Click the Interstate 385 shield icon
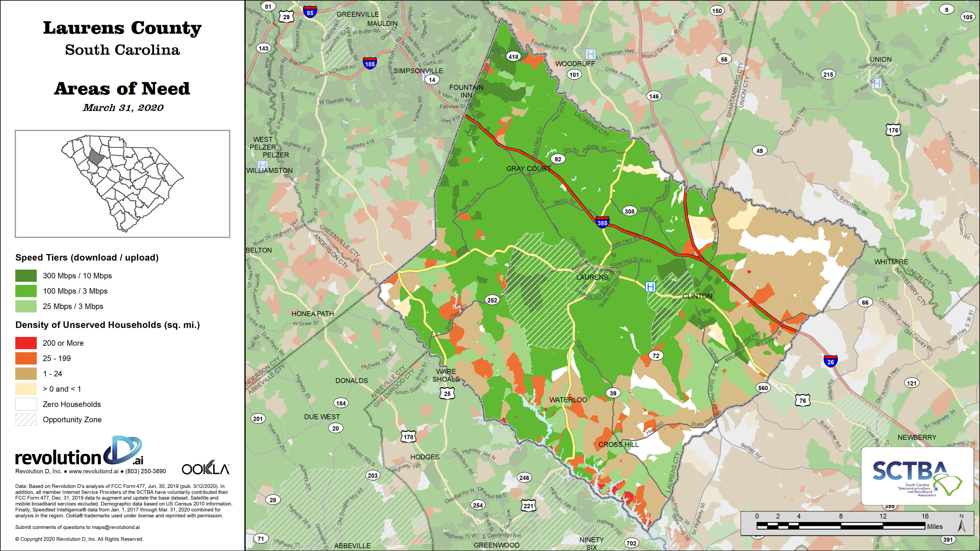Viewport: 980px width, 551px height. pos(602,222)
